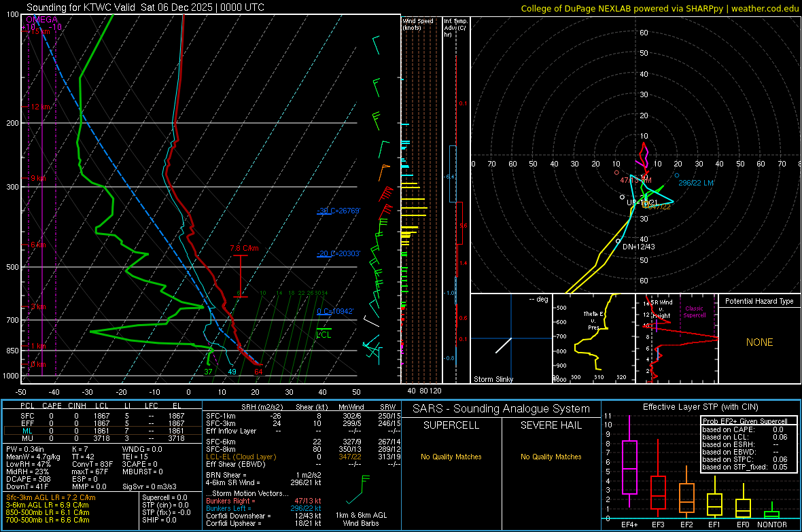Select the highlighted ML parcel row

103,431
